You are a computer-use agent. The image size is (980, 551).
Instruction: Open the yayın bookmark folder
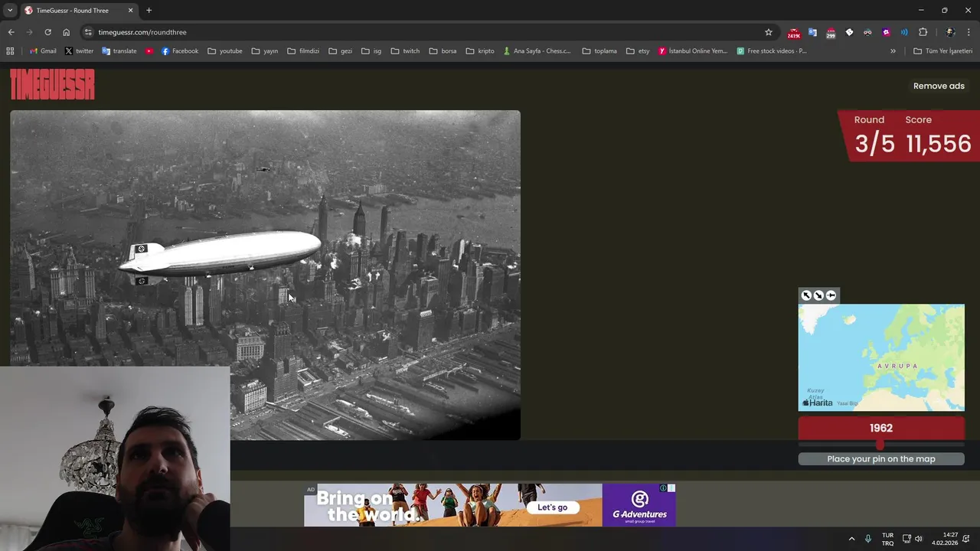(x=265, y=51)
